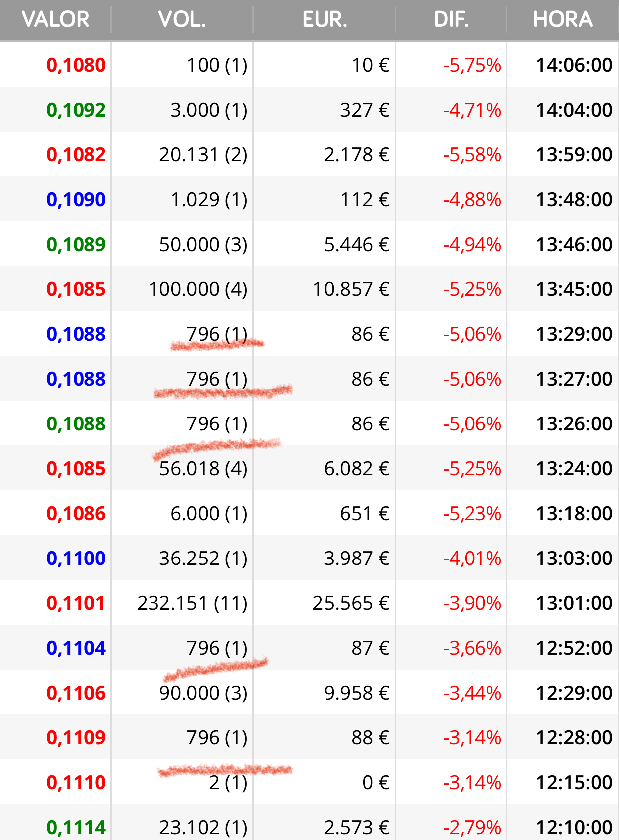Viewport: 619px width, 840px height.
Task: Click the blue 0,1100 value
Action: [76, 559]
